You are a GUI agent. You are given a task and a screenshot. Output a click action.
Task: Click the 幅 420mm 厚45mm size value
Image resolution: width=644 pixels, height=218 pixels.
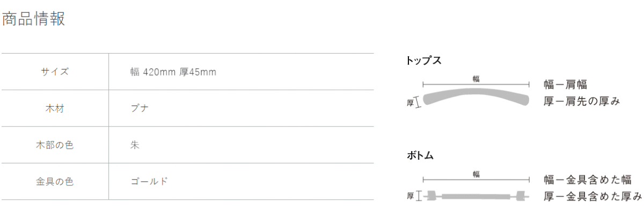pyautogui.click(x=173, y=72)
